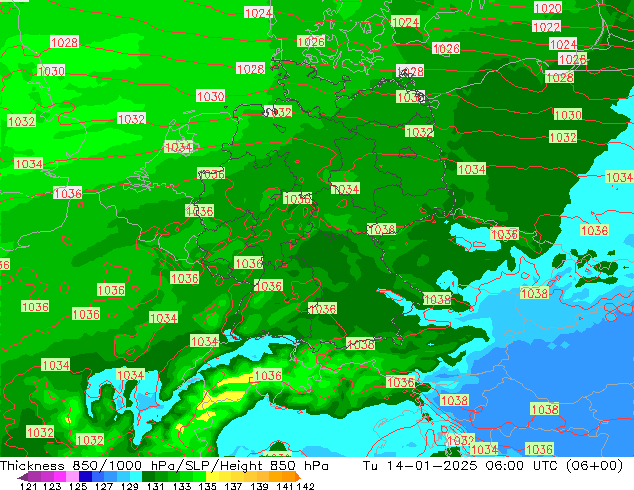Click legend value 141
This screenshot has height=490, width=634.
(x=285, y=486)
